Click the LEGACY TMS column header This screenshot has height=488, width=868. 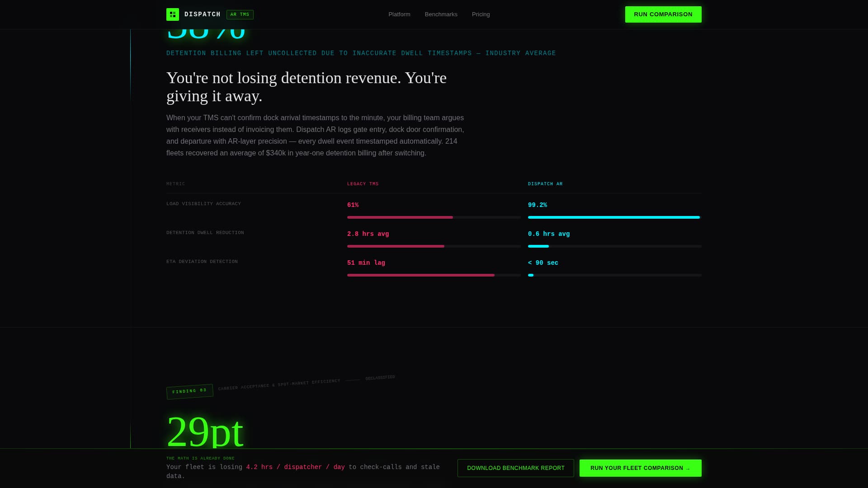click(363, 184)
